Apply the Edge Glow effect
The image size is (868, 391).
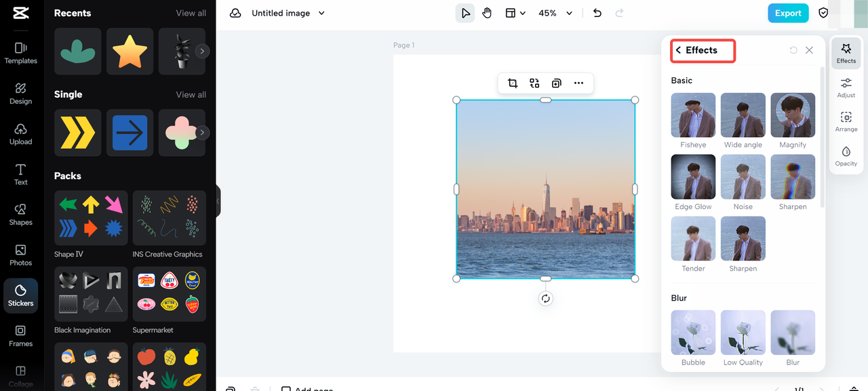click(693, 176)
